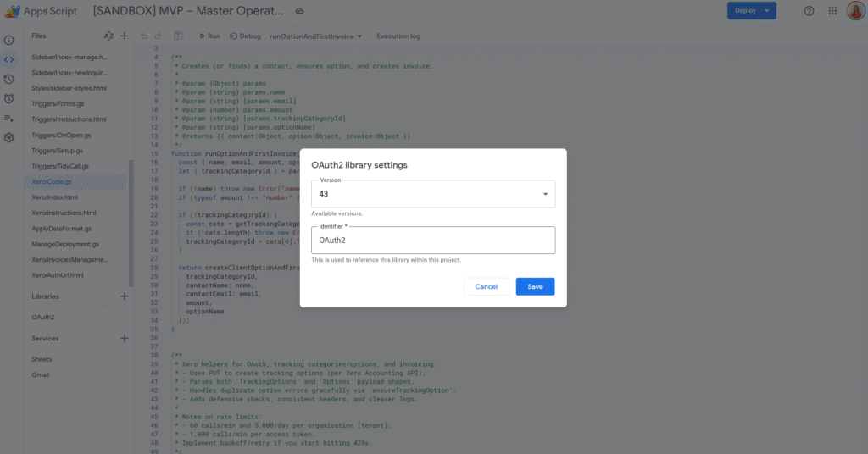Open Project History clock icon

pyautogui.click(x=8, y=79)
